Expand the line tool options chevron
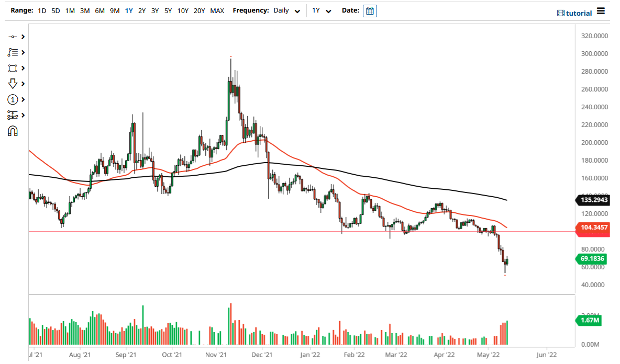Screen dimensions: 620x364 click(x=22, y=37)
